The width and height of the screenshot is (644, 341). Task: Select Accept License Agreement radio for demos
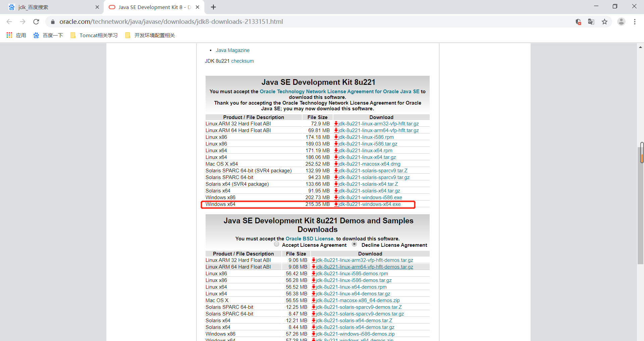(276, 244)
